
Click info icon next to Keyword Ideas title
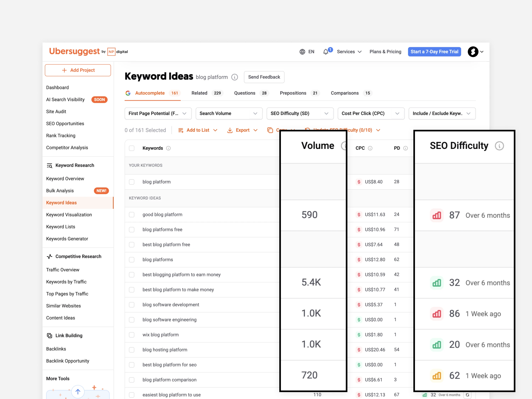(x=234, y=77)
